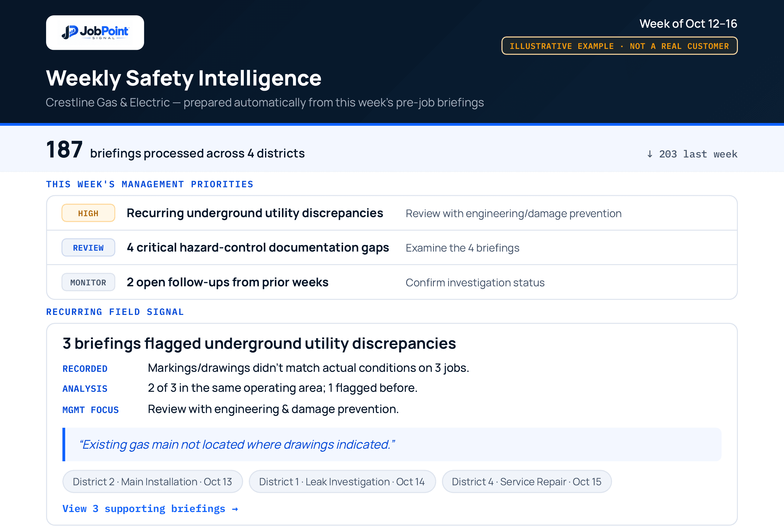Click the RECORDED label
Screen dimensions: 784x532
85,369
